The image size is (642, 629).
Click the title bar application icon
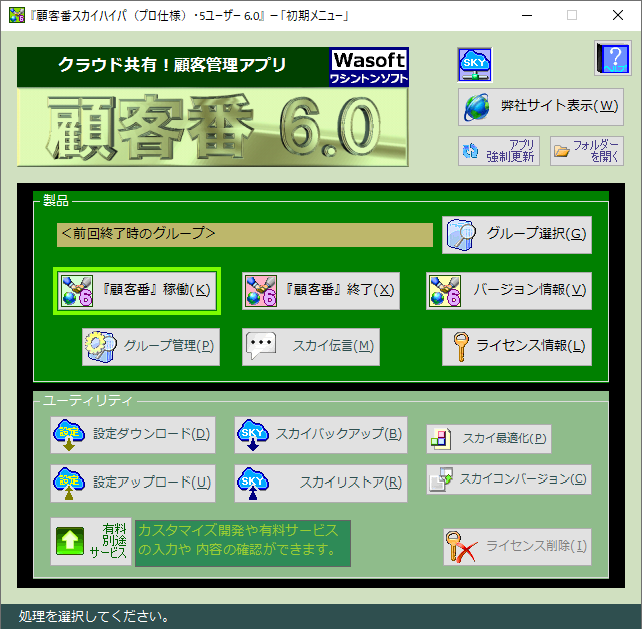click(17, 16)
